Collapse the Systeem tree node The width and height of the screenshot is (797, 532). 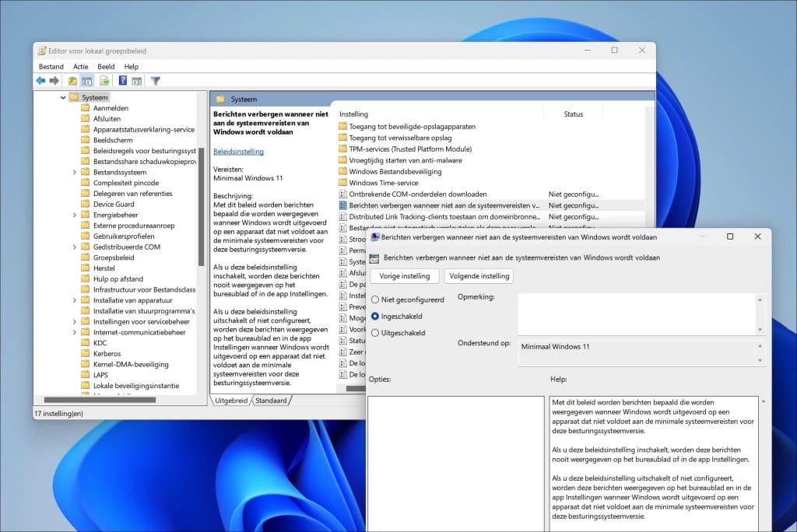(x=63, y=97)
